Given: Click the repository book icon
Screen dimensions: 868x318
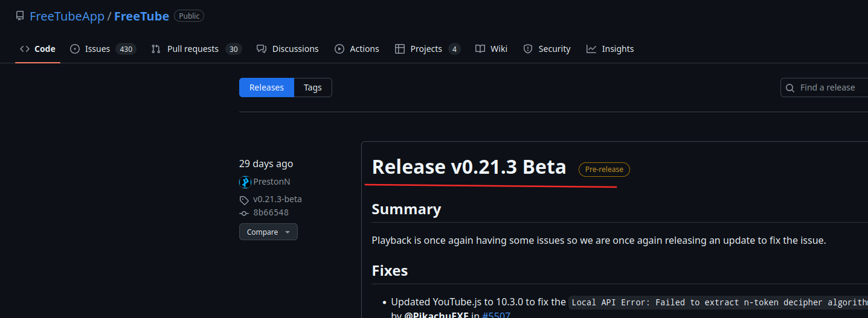Looking at the screenshot, I should coord(20,16).
